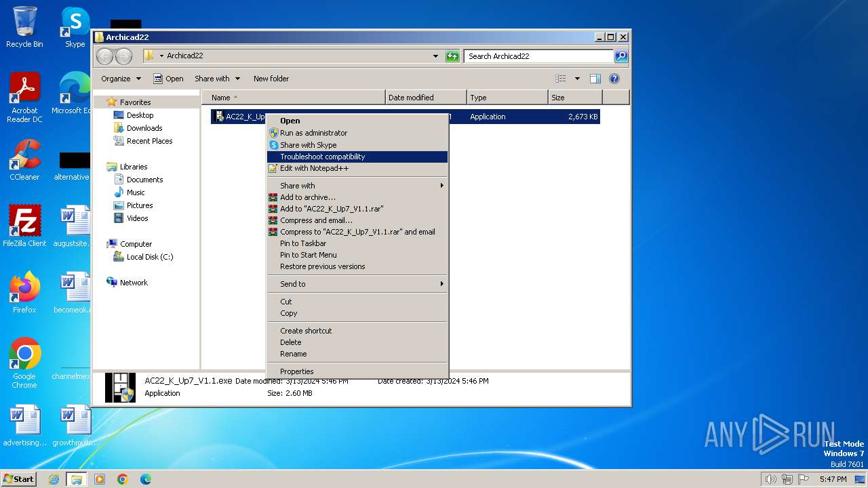Click the Start button
This screenshot has width=868, height=488.
point(18,479)
